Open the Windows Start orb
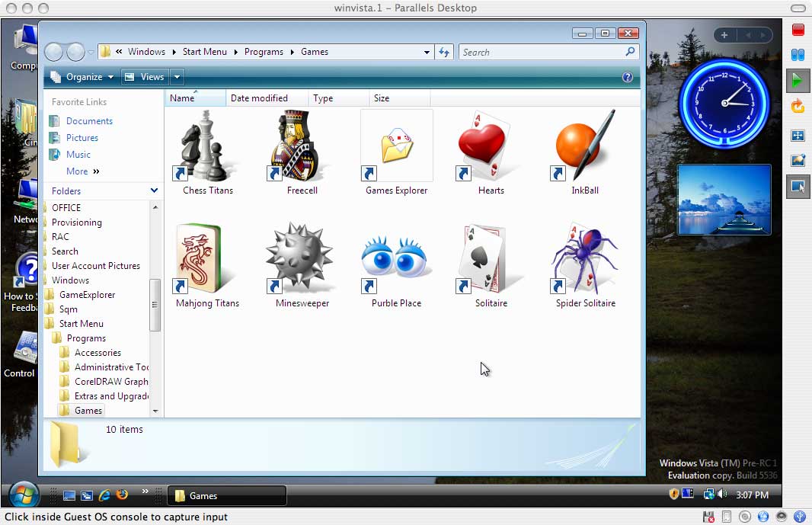 (x=24, y=495)
